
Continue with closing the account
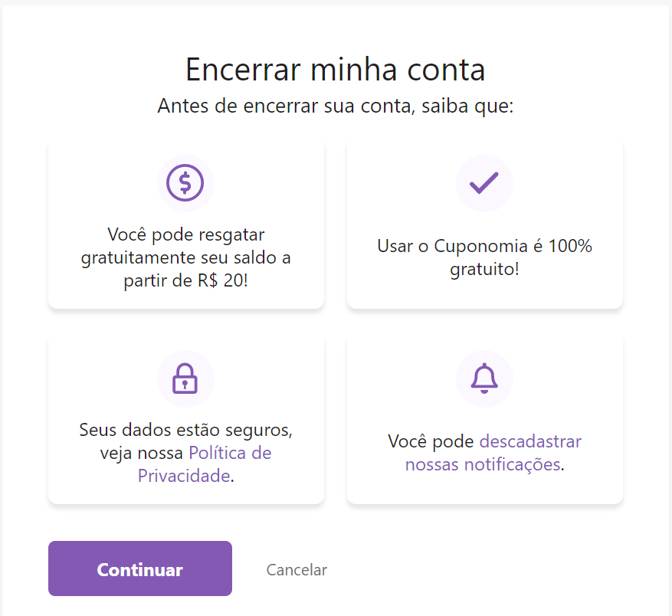(x=140, y=568)
